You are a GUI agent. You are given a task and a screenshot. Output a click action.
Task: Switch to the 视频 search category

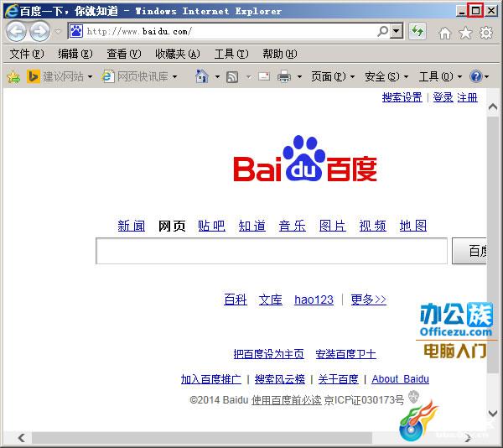(x=373, y=226)
